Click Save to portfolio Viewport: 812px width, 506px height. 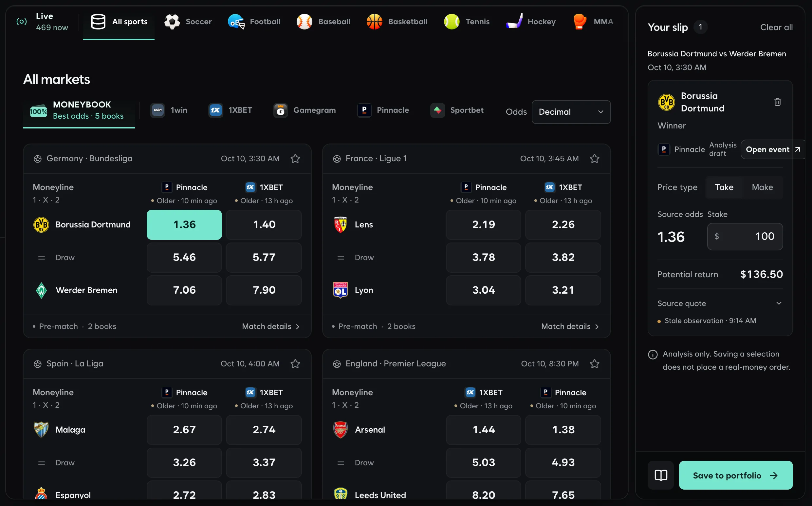coord(735,475)
